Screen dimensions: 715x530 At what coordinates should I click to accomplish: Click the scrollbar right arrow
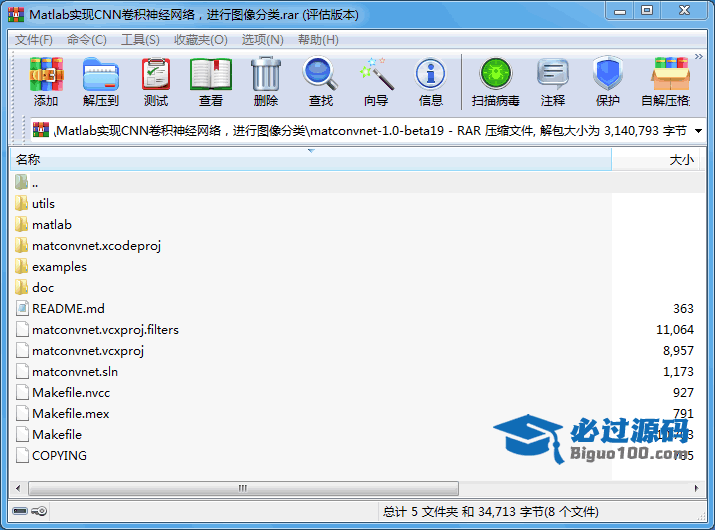[x=697, y=488]
